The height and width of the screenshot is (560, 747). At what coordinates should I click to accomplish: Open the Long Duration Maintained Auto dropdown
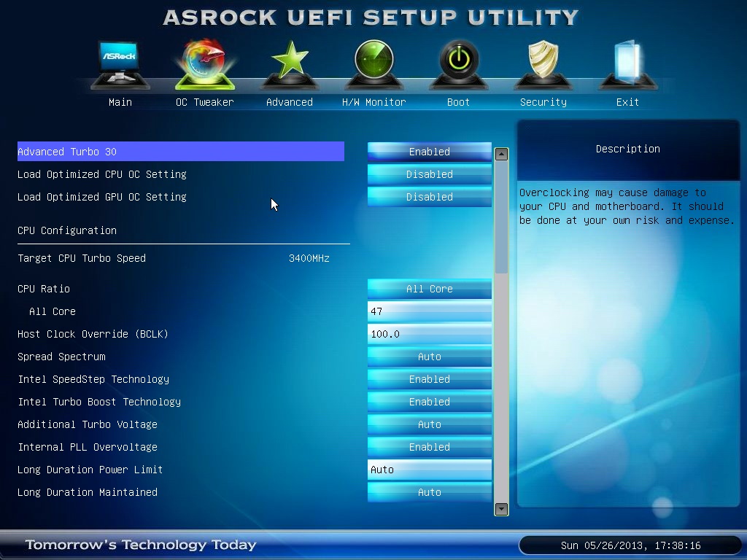(429, 492)
